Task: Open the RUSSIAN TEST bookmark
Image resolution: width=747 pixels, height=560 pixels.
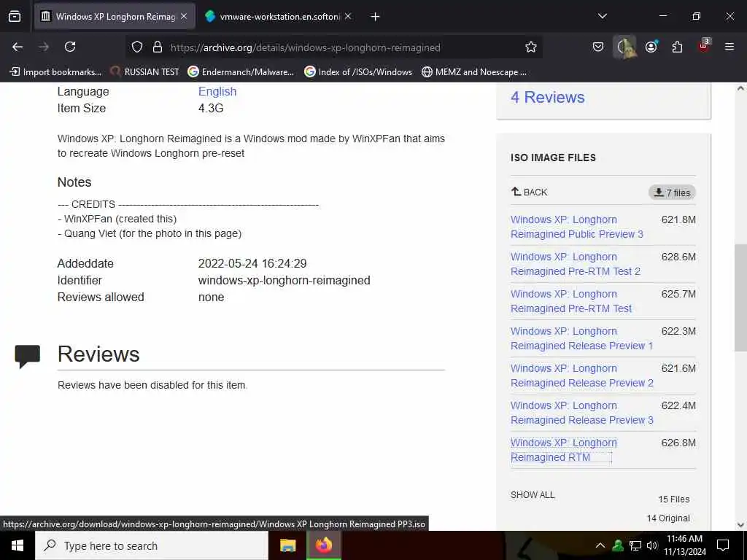Action: [x=145, y=72]
